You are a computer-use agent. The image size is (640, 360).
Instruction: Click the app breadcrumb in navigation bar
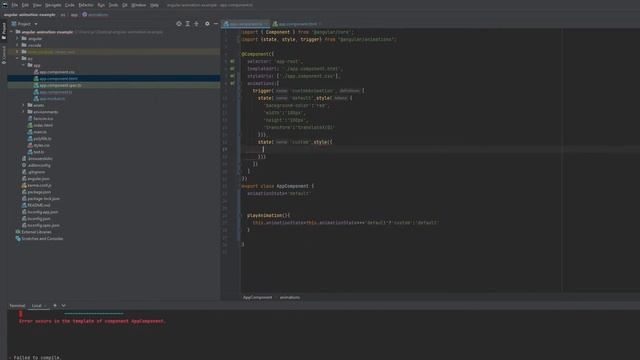(74, 15)
